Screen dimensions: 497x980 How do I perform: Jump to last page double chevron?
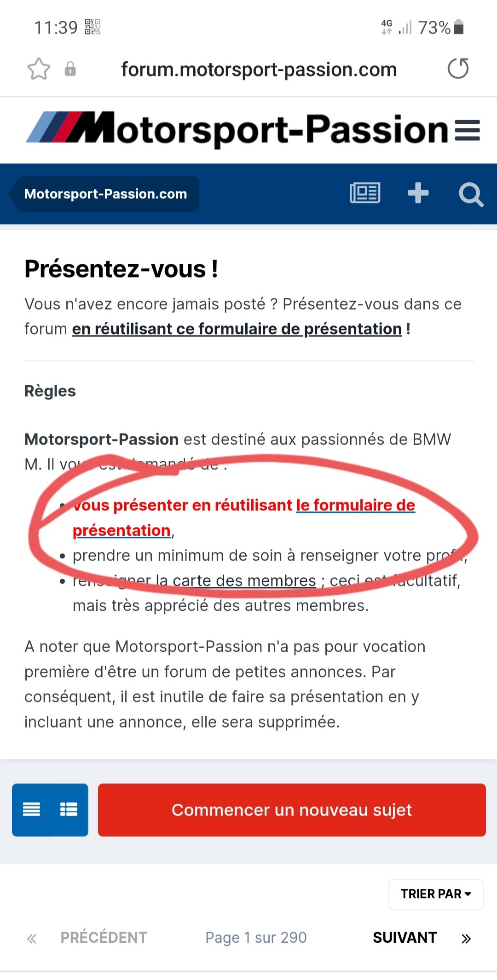[466, 939]
